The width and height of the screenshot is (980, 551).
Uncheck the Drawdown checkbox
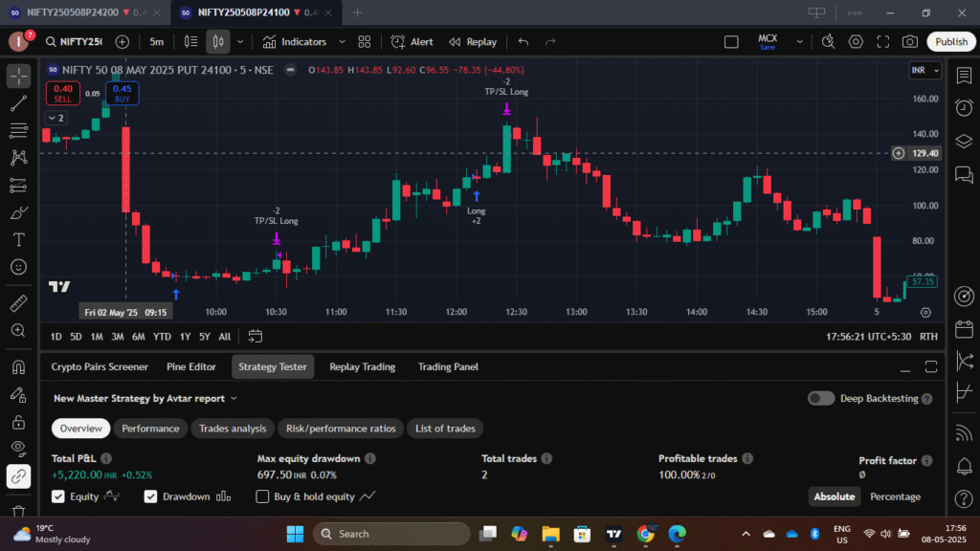click(150, 496)
